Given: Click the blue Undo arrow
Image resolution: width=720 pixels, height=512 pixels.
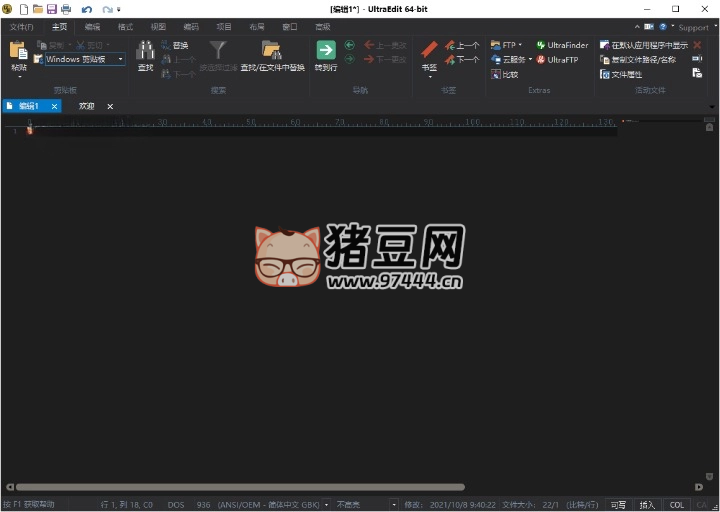Looking at the screenshot, I should [x=86, y=9].
